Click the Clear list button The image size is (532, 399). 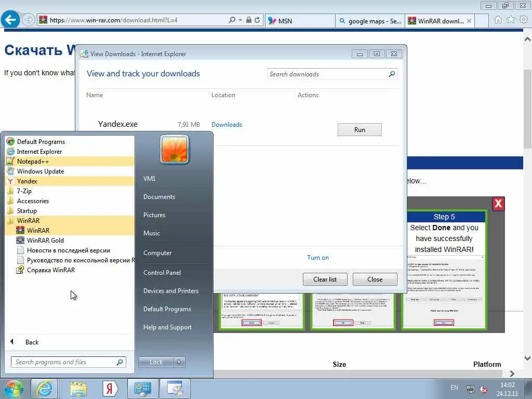coord(325,279)
